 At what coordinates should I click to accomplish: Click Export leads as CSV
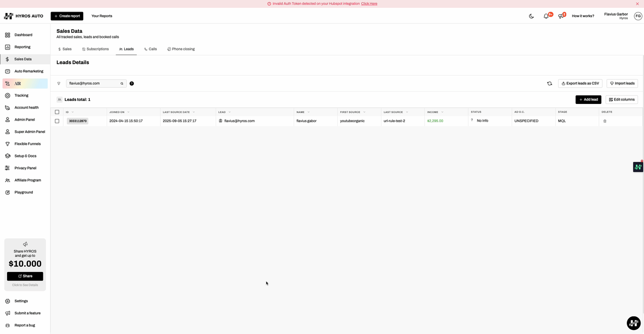tap(580, 83)
